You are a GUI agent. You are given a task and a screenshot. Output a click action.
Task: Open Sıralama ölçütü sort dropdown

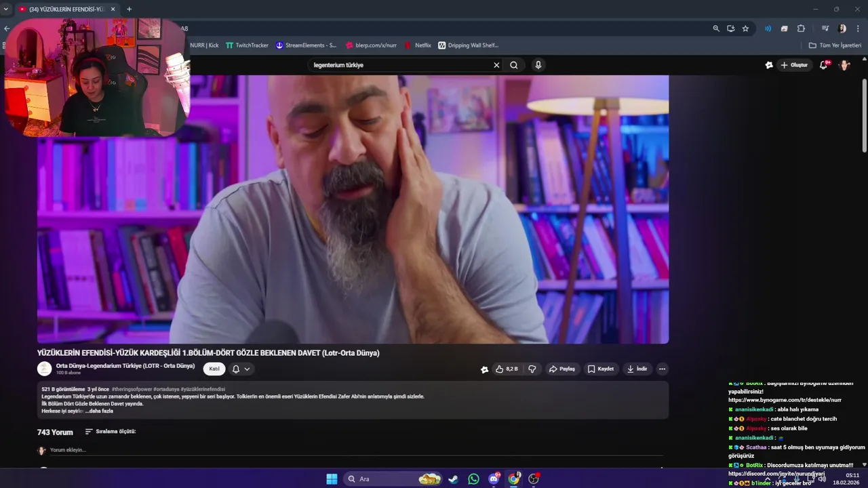click(111, 432)
